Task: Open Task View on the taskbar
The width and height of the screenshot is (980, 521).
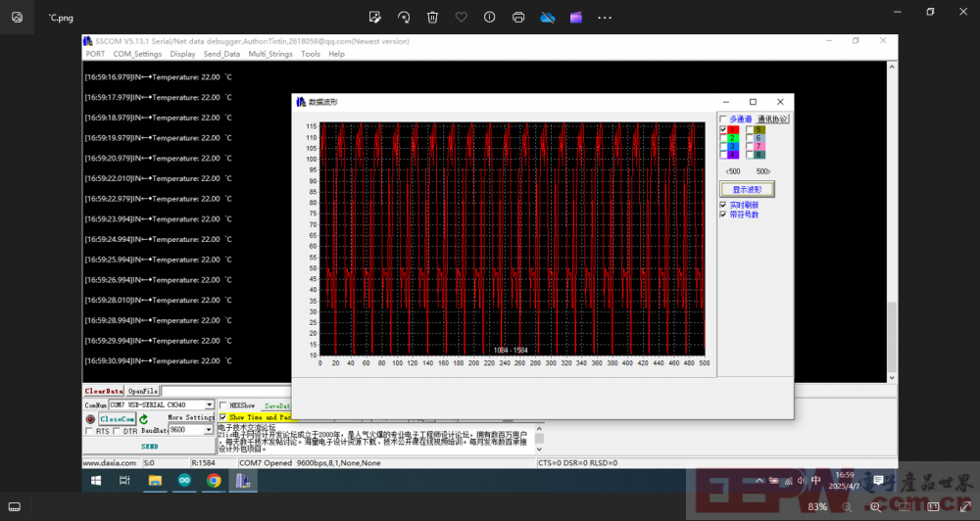Action: (x=124, y=481)
